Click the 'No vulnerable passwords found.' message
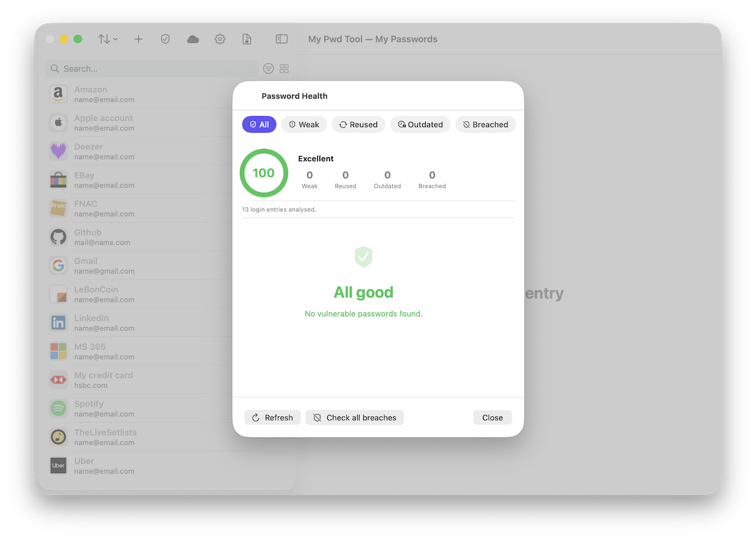This screenshot has width=756, height=540. [364, 314]
